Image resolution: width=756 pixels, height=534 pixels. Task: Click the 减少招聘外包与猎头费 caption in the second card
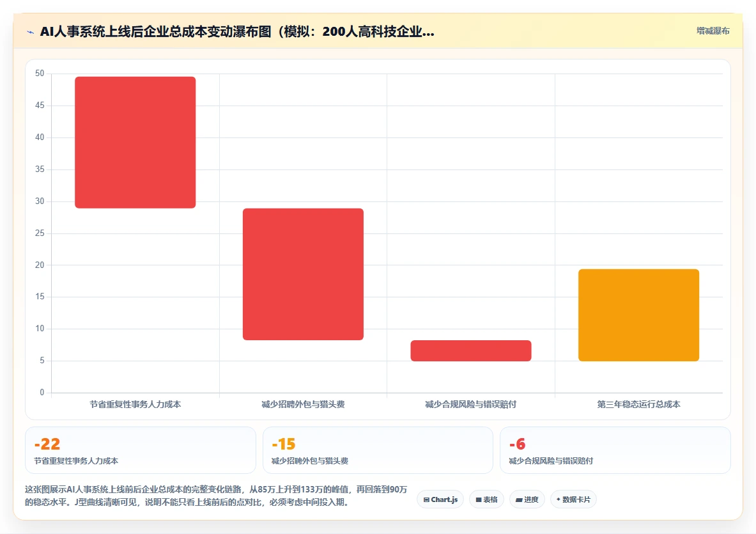pos(309,460)
